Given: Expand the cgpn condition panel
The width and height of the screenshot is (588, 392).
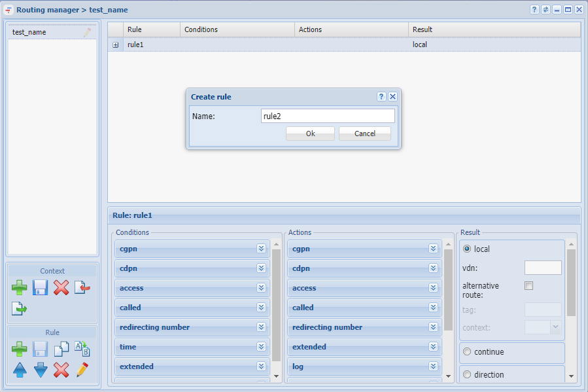Looking at the screenshot, I should tap(262, 248).
